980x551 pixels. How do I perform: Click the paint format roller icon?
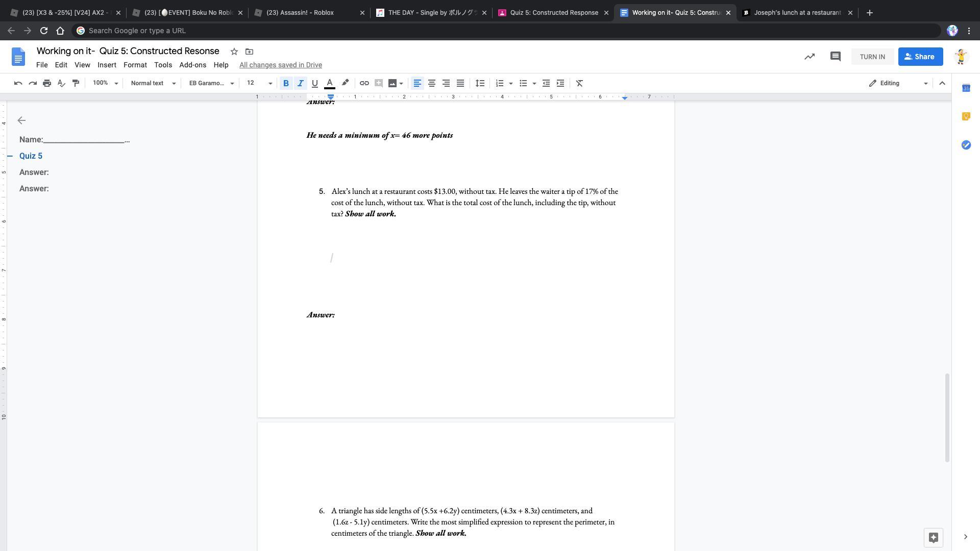coord(76,83)
